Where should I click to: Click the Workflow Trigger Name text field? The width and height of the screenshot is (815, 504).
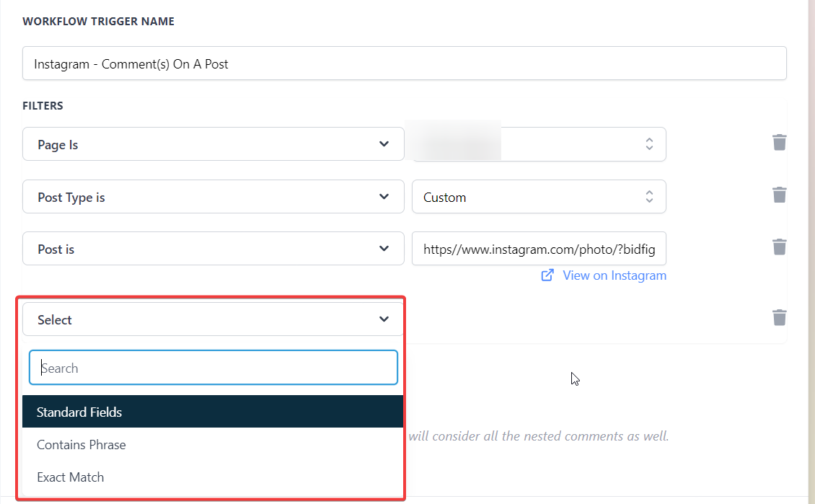click(404, 63)
